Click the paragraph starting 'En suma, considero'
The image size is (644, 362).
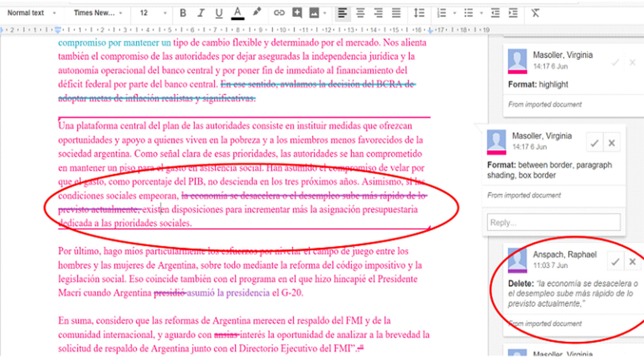[x=244, y=335]
